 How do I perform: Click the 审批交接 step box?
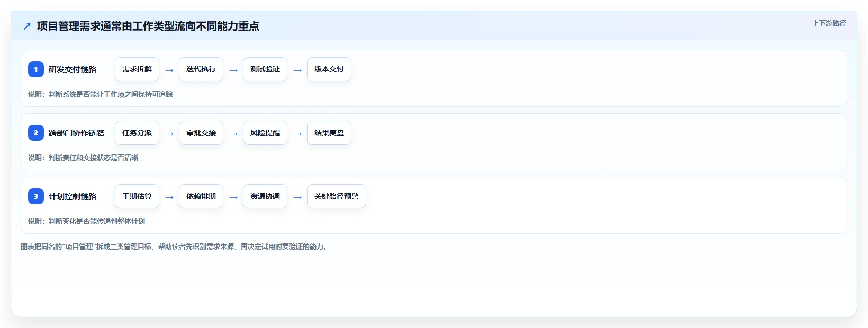(201, 133)
